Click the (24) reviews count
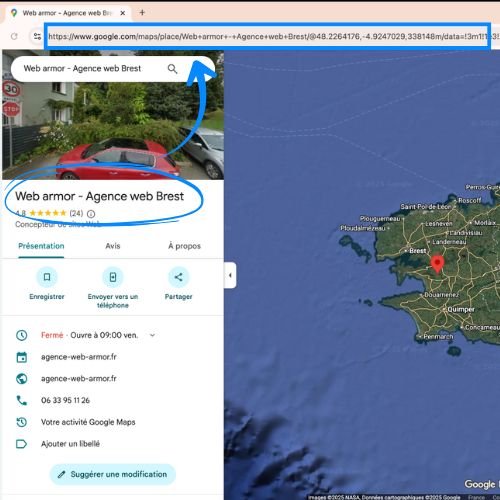Image resolution: width=500 pixels, height=500 pixels. tap(76, 213)
